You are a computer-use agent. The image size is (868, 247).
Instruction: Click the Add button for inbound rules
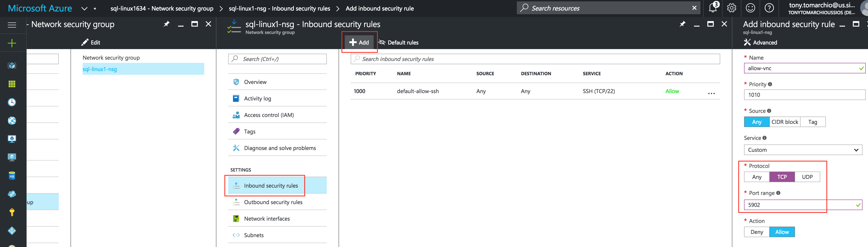[x=359, y=42]
